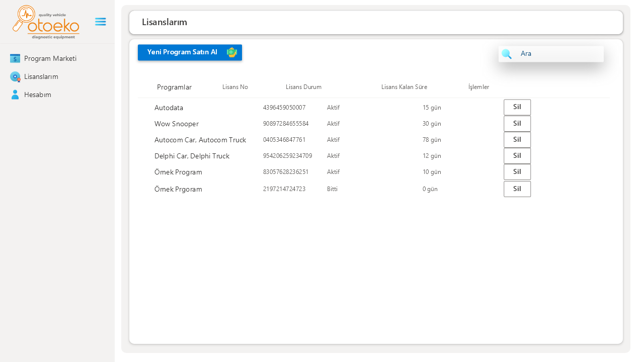This screenshot has width=644, height=362.
Task: Click the Örnek Program name
Action: tap(178, 172)
